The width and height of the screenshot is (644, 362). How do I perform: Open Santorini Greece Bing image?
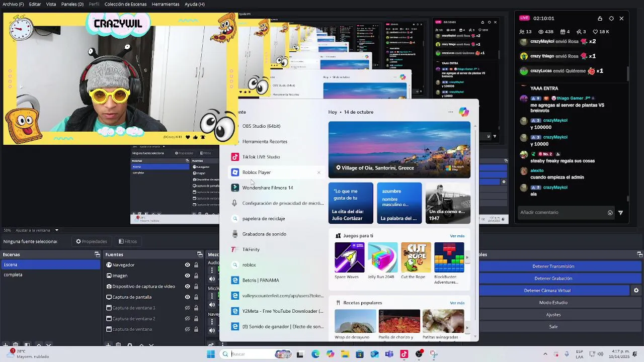pos(399,150)
